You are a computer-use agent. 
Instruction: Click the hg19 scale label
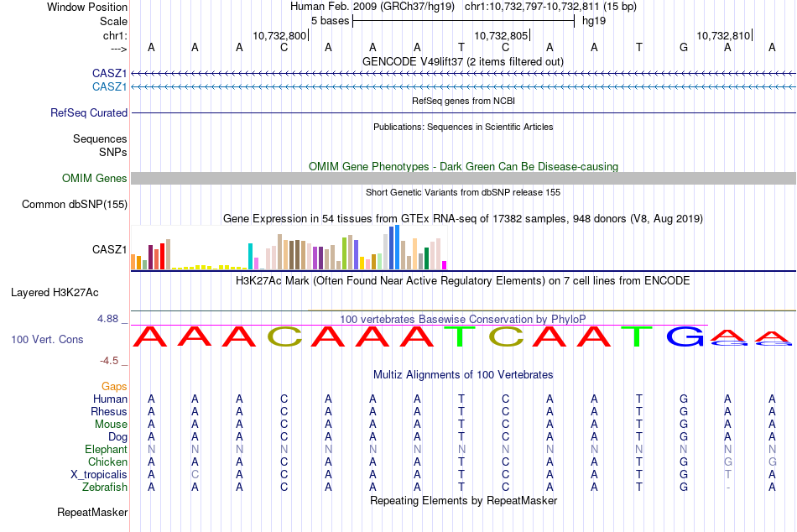594,21
